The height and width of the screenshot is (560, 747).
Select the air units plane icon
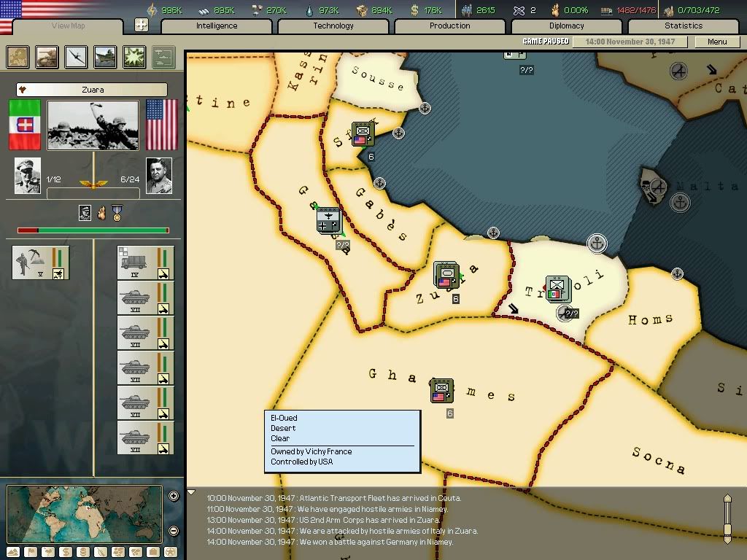(76, 57)
